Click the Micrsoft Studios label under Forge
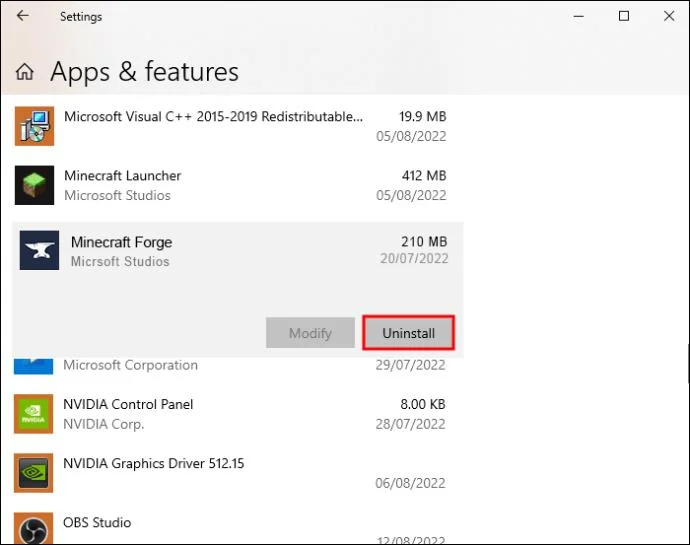This screenshot has height=545, width=690. tap(120, 261)
